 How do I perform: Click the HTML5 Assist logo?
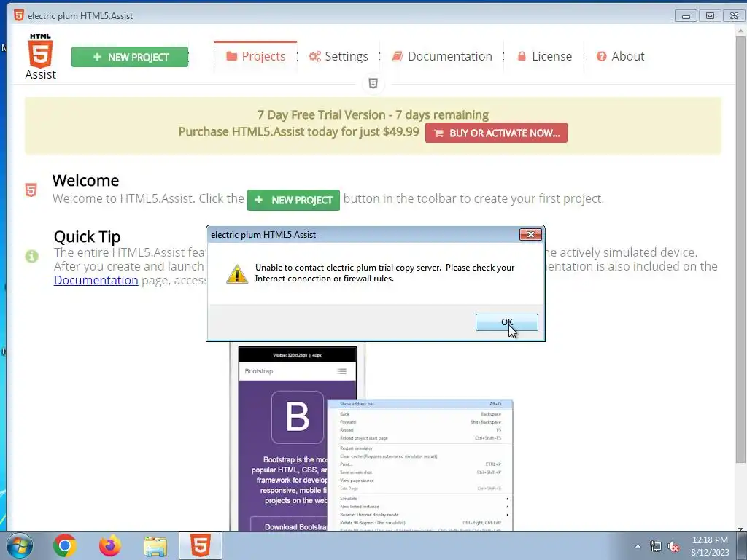click(41, 56)
